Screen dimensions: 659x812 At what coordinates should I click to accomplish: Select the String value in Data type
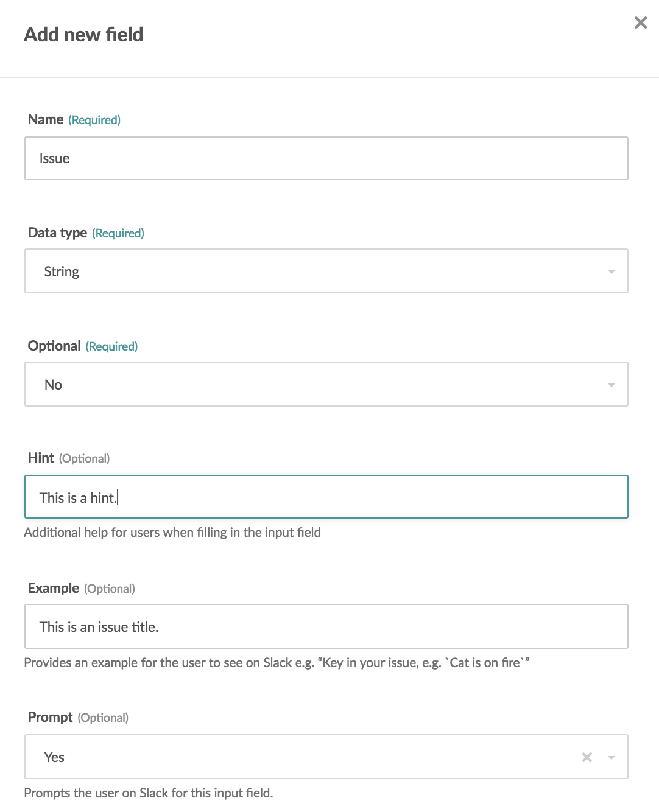pos(62,271)
